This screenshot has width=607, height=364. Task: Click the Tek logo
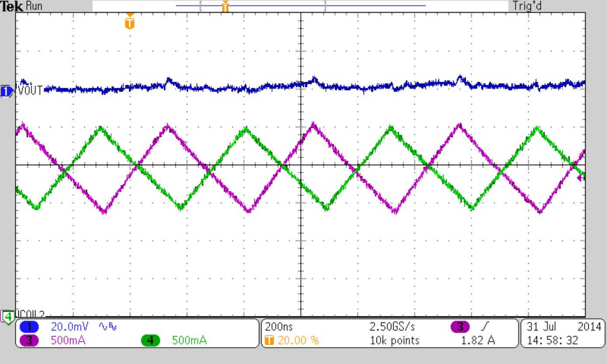click(x=12, y=6)
